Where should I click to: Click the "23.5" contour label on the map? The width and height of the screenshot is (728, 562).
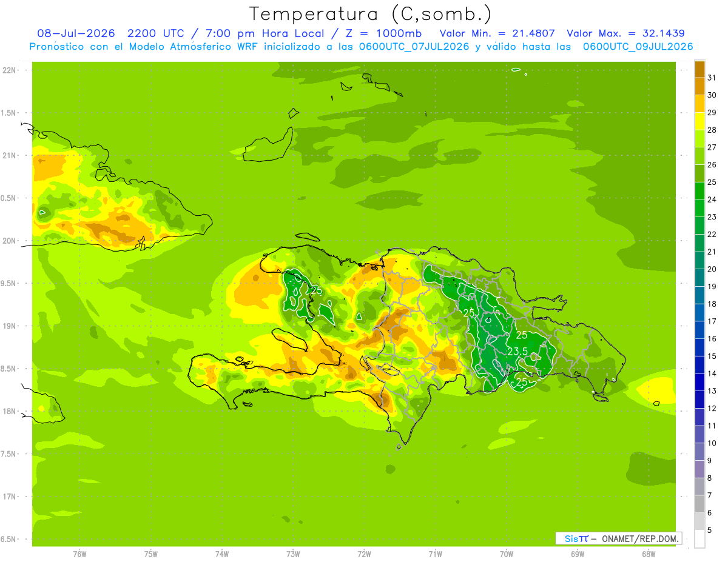[x=517, y=351]
